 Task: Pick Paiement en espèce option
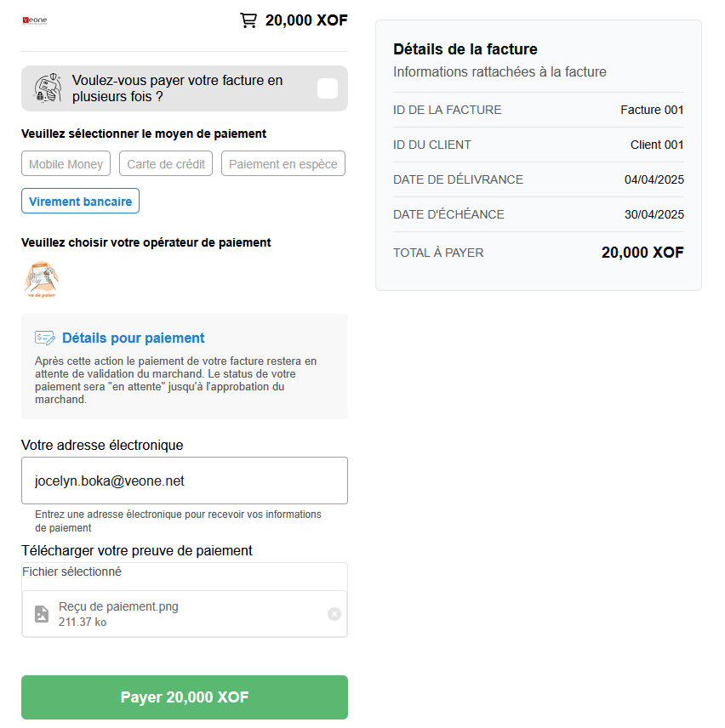(283, 164)
